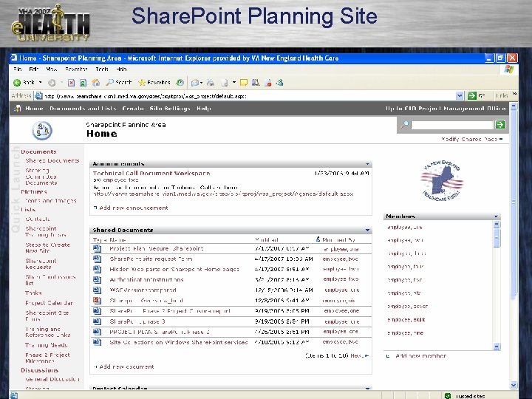Open the address bar dropdown arrow

point(460,96)
